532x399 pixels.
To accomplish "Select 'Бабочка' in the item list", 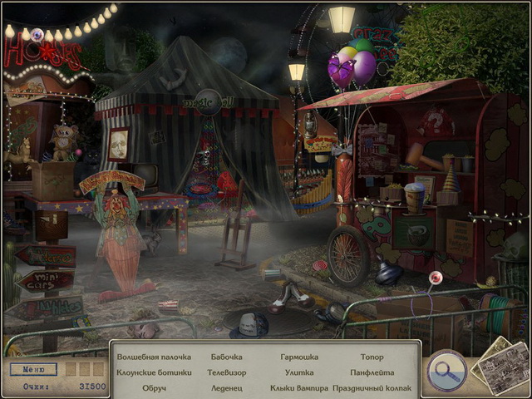I will (x=227, y=357).
